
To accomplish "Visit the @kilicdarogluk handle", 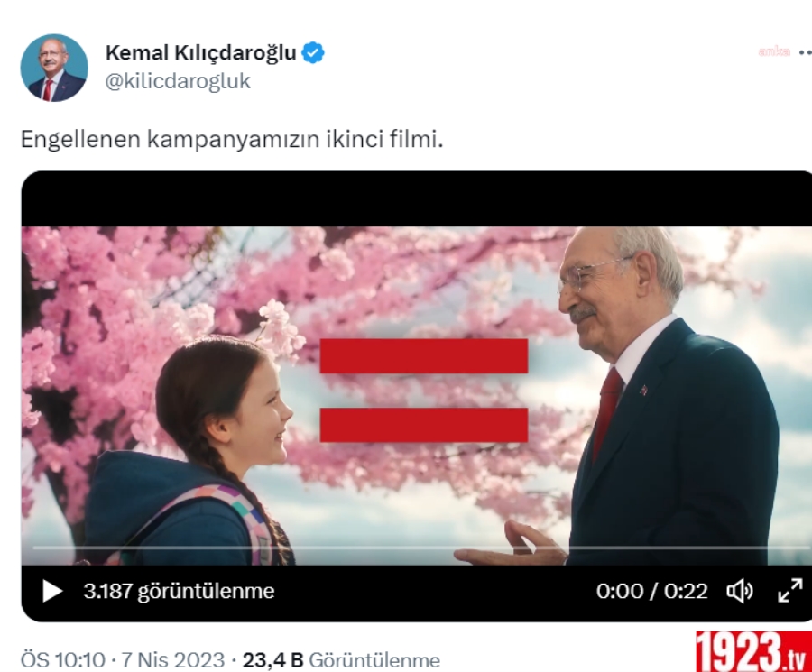I will pyautogui.click(x=178, y=81).
